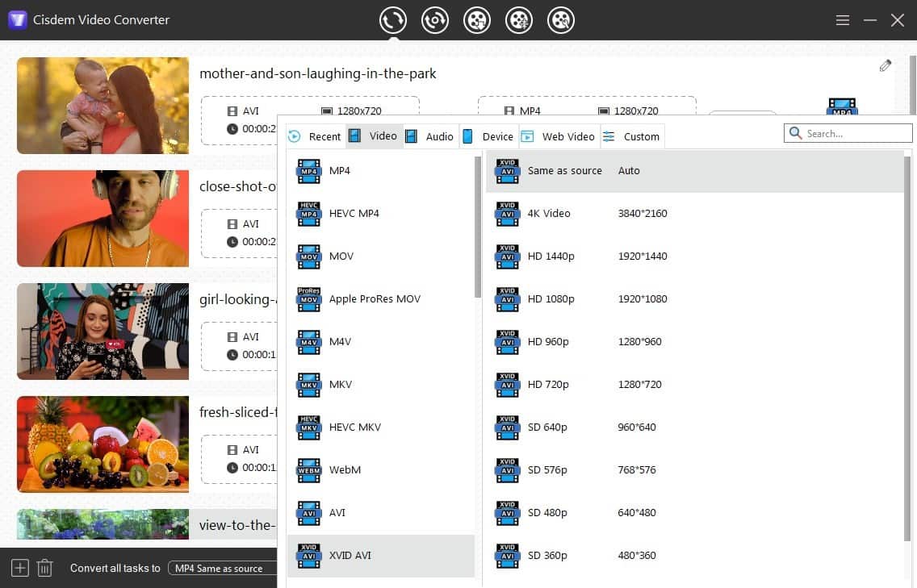This screenshot has height=588, width=917.
Task: Open the video compress module icon
Action: (x=519, y=20)
